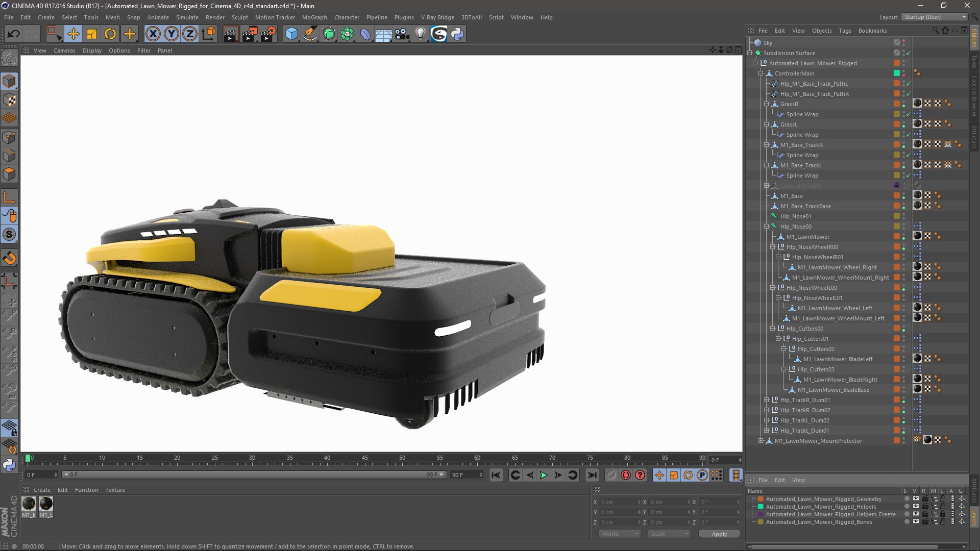Toggle the Y axis lock

click(171, 34)
